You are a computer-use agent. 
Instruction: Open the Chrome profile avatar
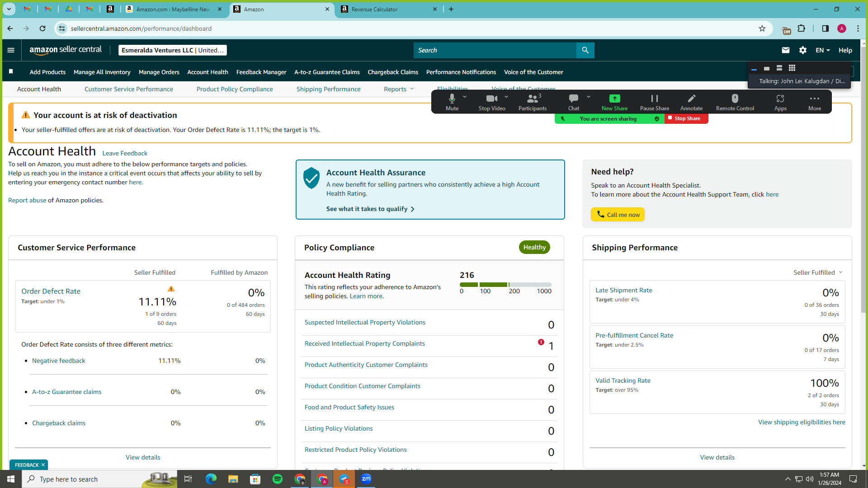tap(842, 28)
